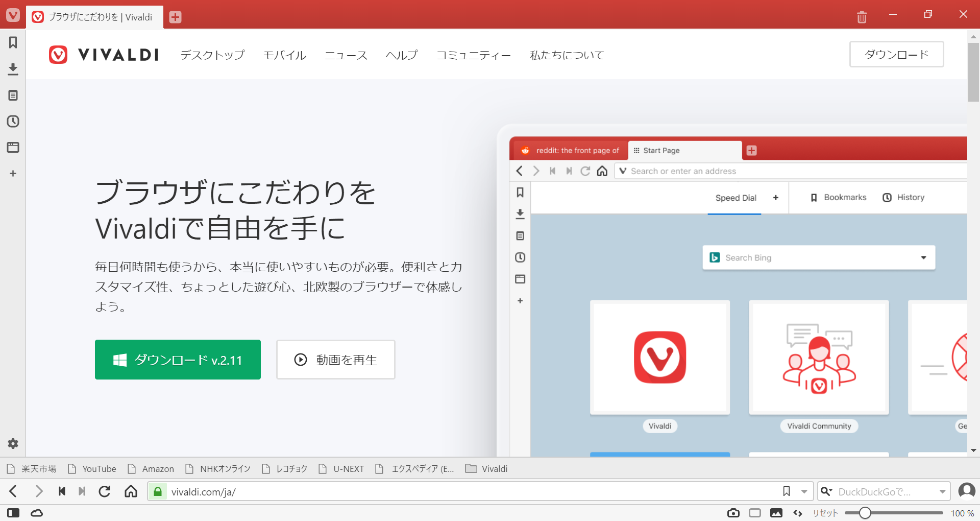The width and height of the screenshot is (980, 521).
Task: Open user profile avatar icon
Action: tap(966, 491)
